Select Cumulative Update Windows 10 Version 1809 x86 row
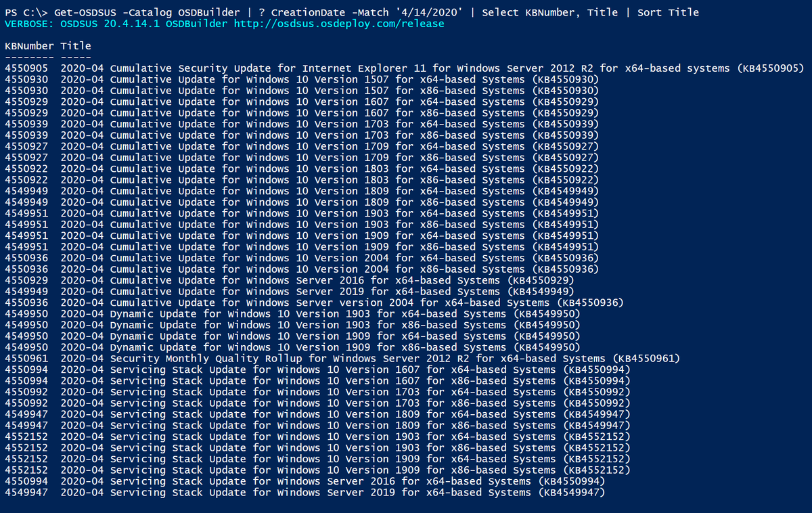This screenshot has width=812, height=513. pyautogui.click(x=302, y=202)
